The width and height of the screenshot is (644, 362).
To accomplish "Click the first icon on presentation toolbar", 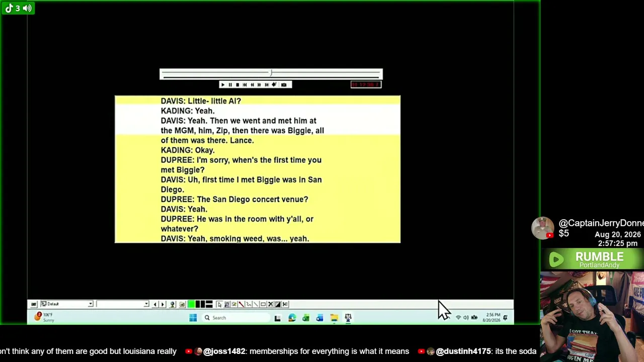I will (x=34, y=304).
